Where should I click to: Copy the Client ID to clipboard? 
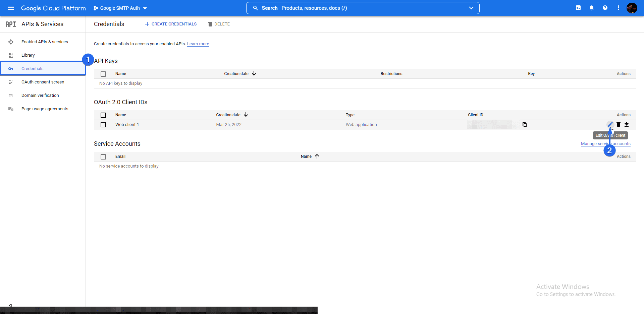point(525,125)
